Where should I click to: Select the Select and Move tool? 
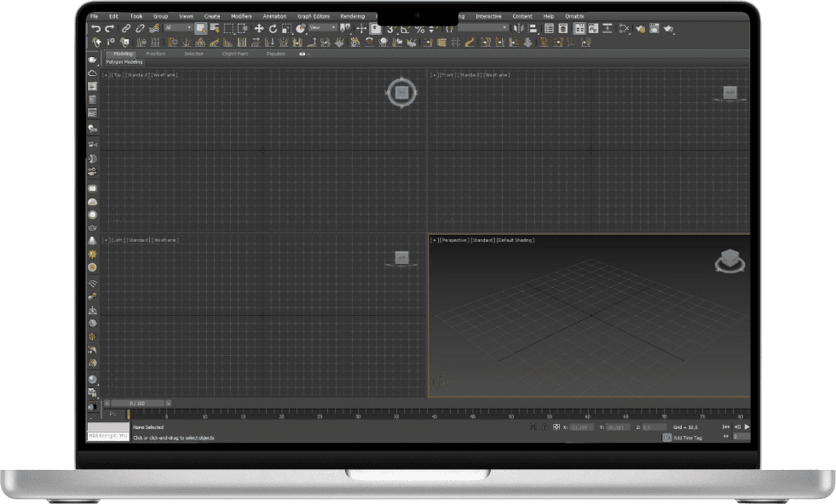(x=259, y=28)
